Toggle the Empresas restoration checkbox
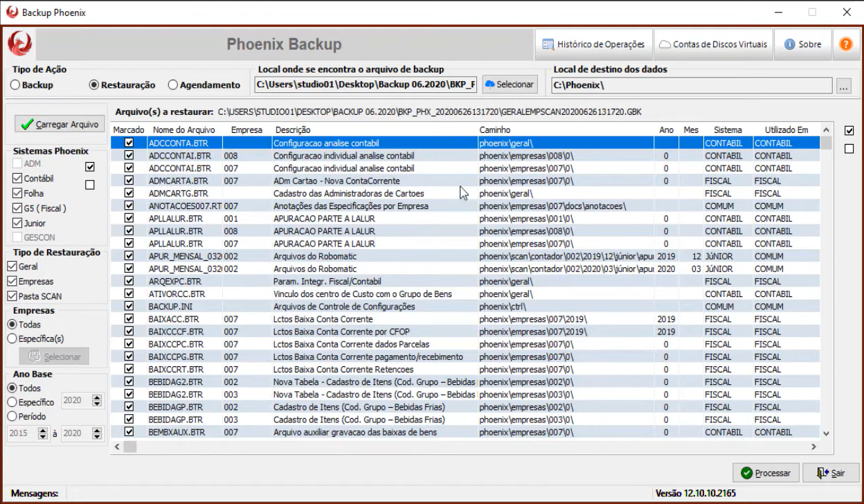This screenshot has height=504, width=864. coord(12,282)
